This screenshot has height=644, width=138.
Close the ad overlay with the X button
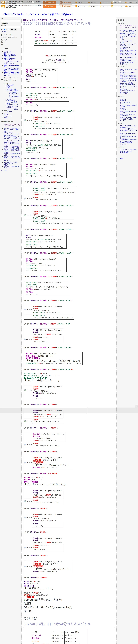coord(136,406)
